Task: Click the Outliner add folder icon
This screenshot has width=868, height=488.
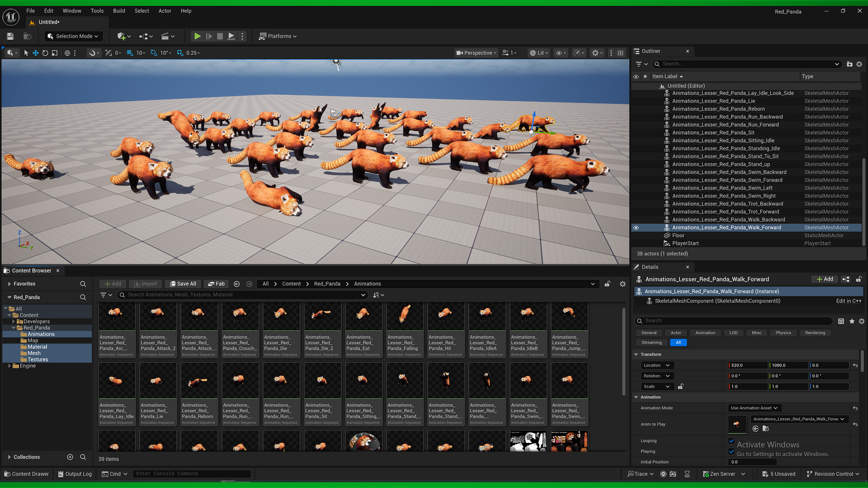Action: 849,64
